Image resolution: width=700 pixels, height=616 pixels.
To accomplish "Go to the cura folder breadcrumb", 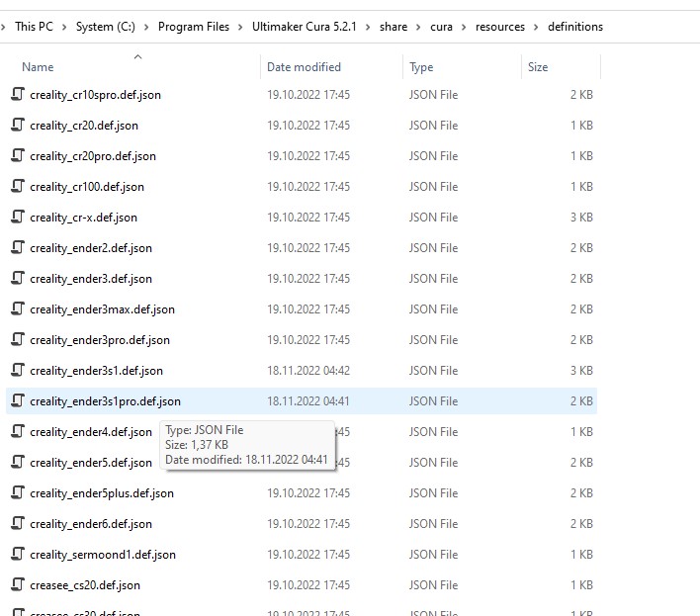I will pos(441,27).
